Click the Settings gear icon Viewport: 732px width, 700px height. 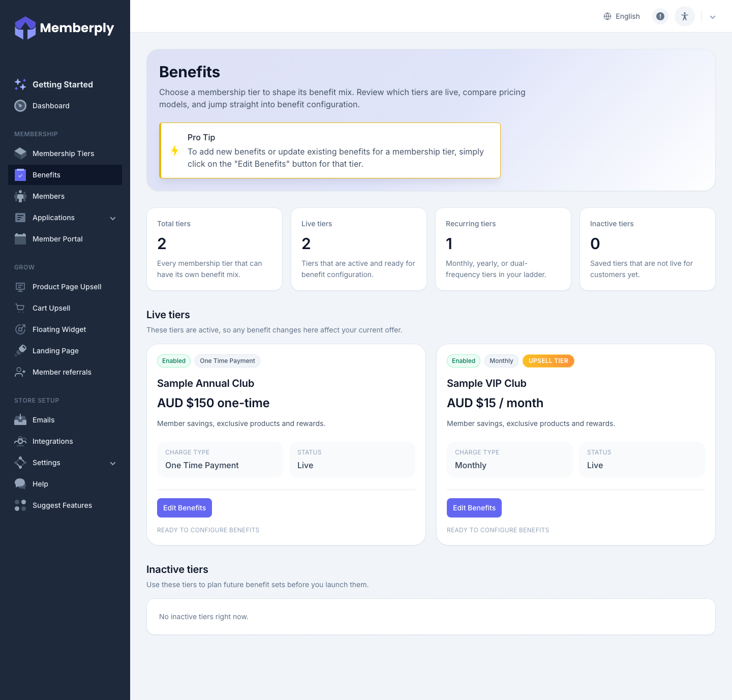(20, 463)
